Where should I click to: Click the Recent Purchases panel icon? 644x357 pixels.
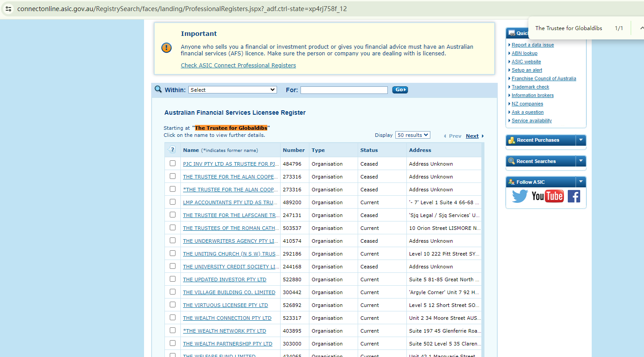click(512, 140)
